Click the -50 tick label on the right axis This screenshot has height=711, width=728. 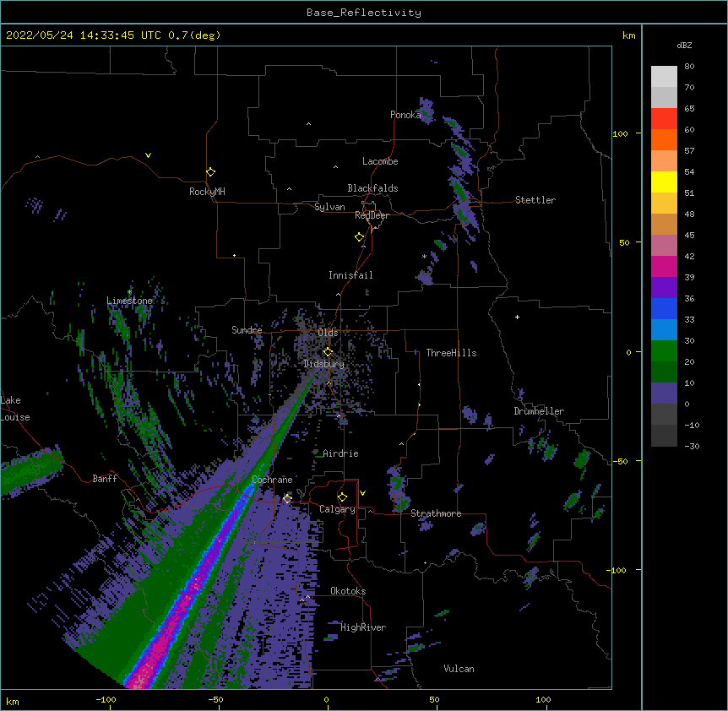pos(620,461)
